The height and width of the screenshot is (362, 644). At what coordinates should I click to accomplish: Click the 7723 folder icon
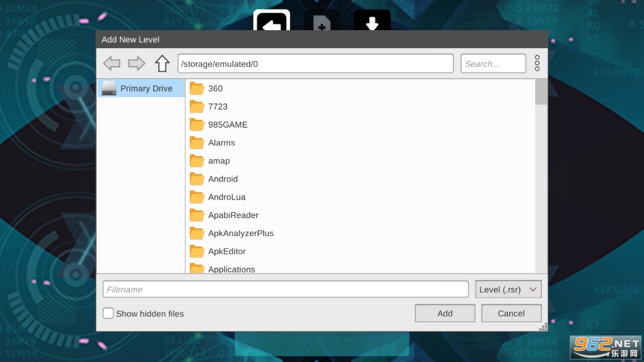(197, 106)
